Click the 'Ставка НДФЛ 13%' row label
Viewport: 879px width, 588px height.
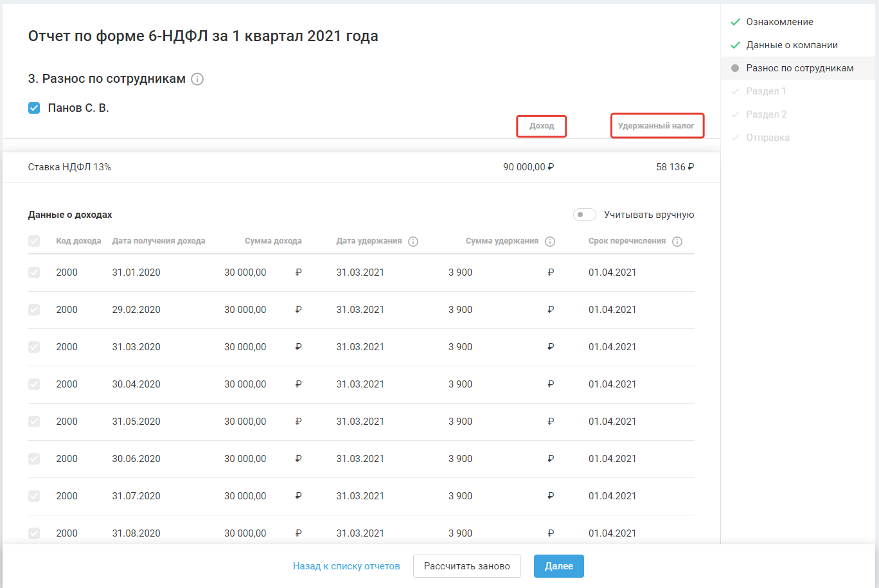click(x=69, y=167)
